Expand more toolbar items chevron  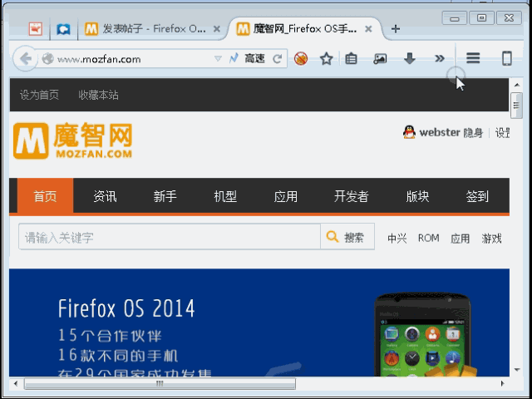[440, 59]
